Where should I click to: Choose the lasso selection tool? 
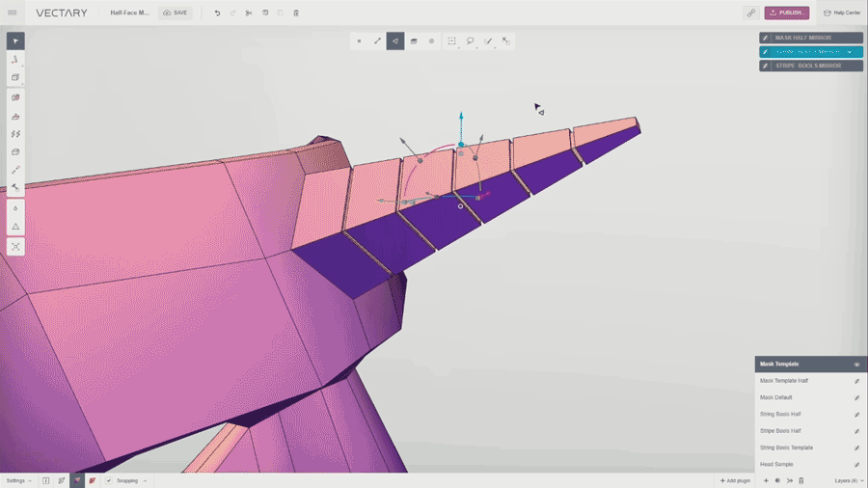click(x=470, y=41)
